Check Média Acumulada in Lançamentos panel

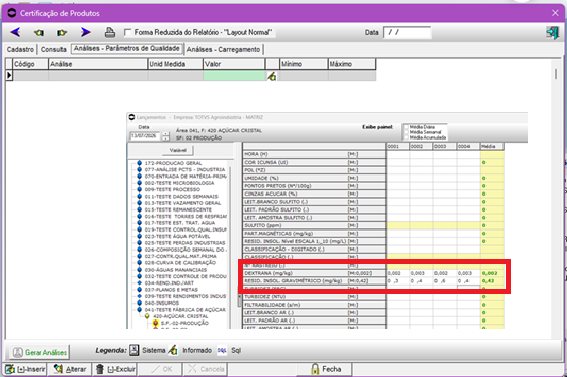pyautogui.click(x=406, y=137)
